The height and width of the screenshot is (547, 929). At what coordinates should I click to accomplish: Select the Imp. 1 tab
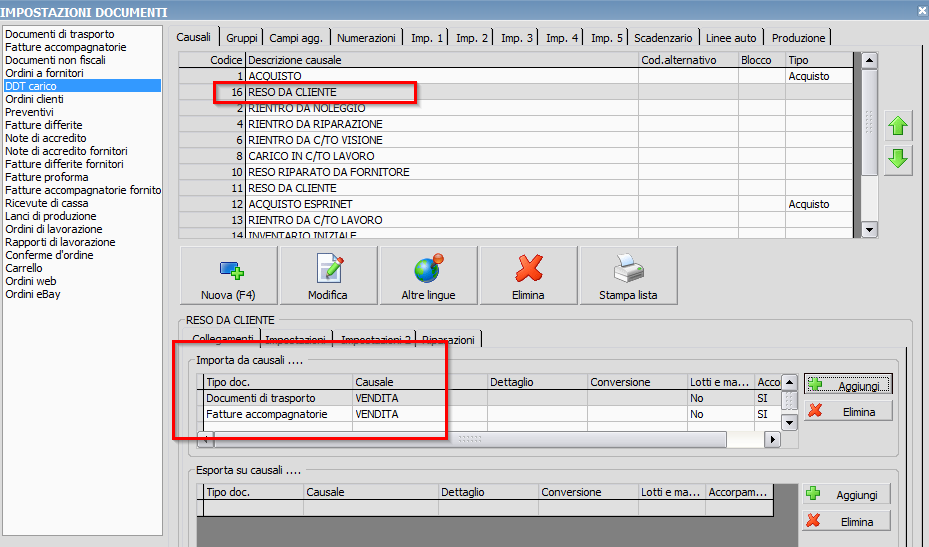pos(427,38)
